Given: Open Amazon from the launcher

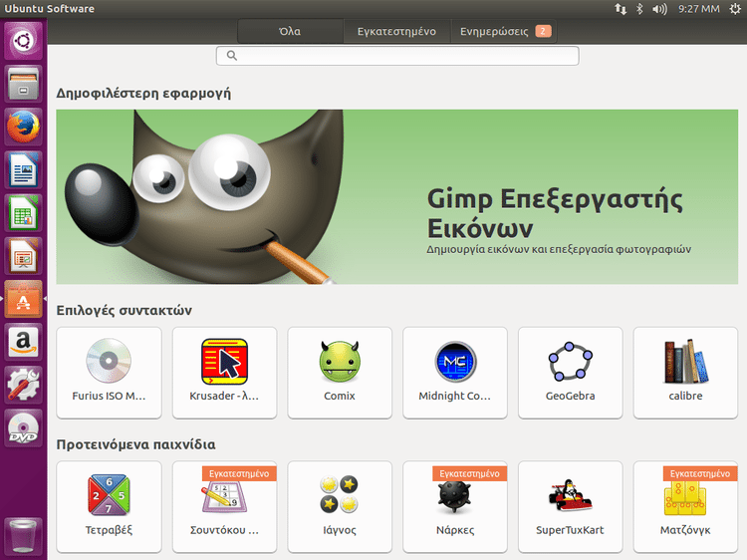Looking at the screenshot, I should [23, 341].
